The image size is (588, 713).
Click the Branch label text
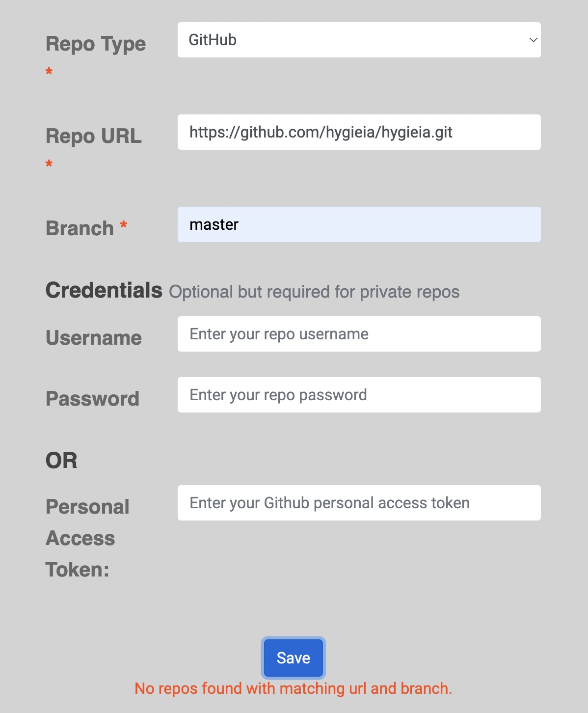pyautogui.click(x=80, y=228)
